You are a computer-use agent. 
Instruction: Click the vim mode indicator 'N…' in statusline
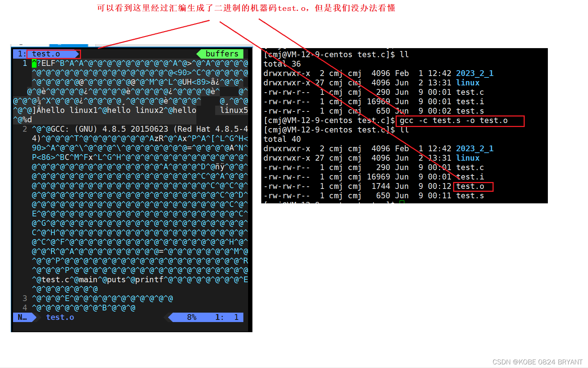[22, 317]
